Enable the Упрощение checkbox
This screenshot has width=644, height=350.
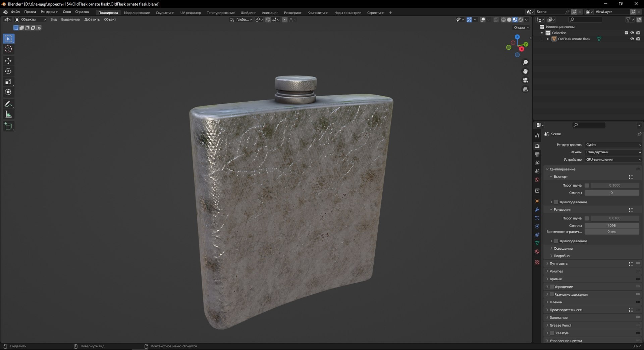coord(552,287)
